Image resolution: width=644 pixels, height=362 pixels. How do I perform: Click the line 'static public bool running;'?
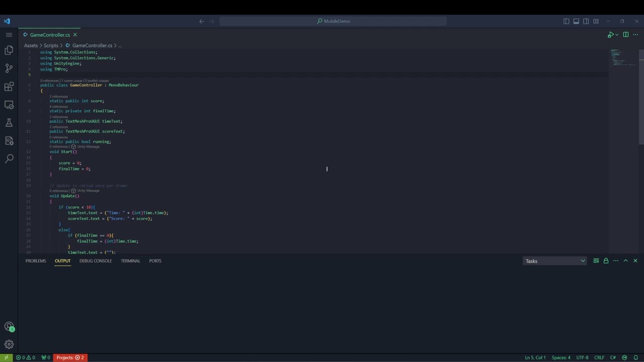point(80,142)
